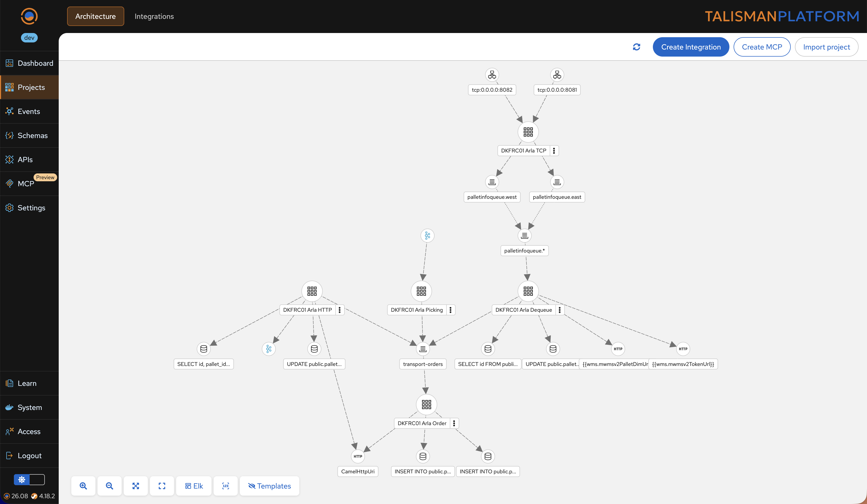Select the tcp:0.0.0.0:8082 network node icon
The height and width of the screenshot is (504, 867).
[x=492, y=75]
